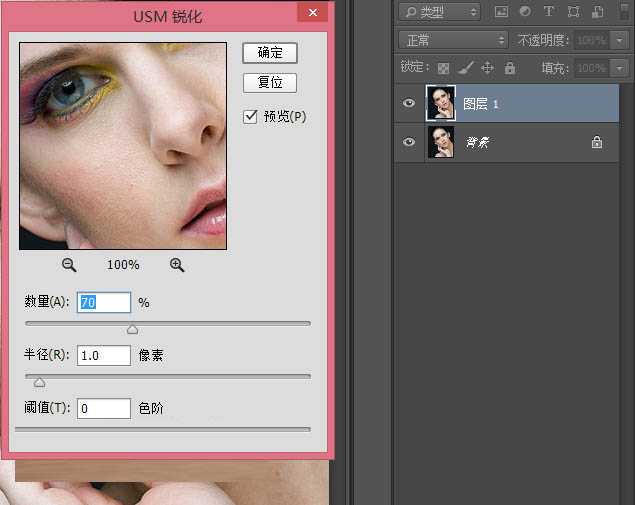
Task: Uncheck the 预览(P) preview checkbox
Action: point(251,117)
